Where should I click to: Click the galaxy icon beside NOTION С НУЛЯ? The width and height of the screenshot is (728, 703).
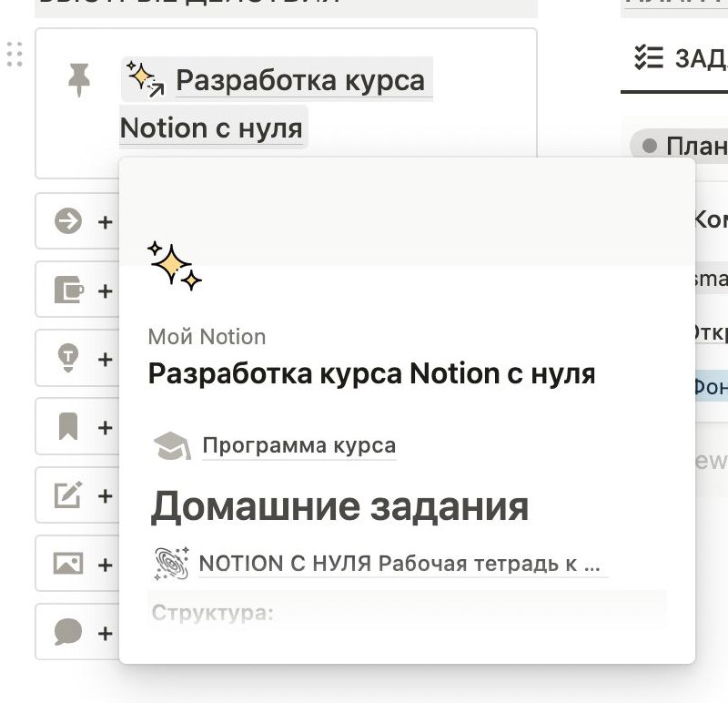[171, 563]
